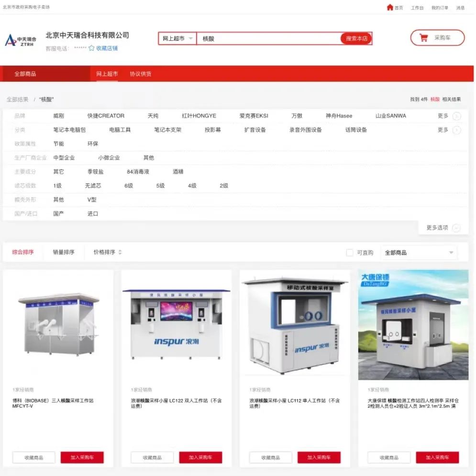Click the ZTRH company logo
This screenshot has width=476, height=476.
20,40
